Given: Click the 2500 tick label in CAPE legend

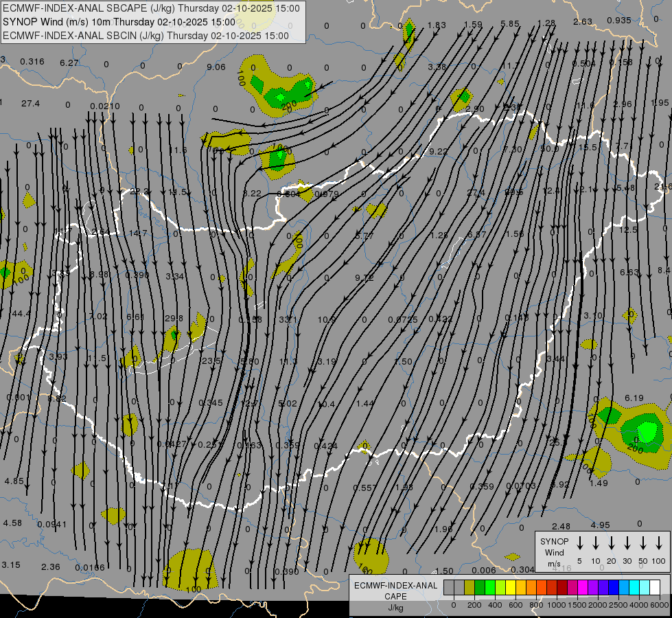Looking at the screenshot, I should pyautogui.click(x=618, y=605).
